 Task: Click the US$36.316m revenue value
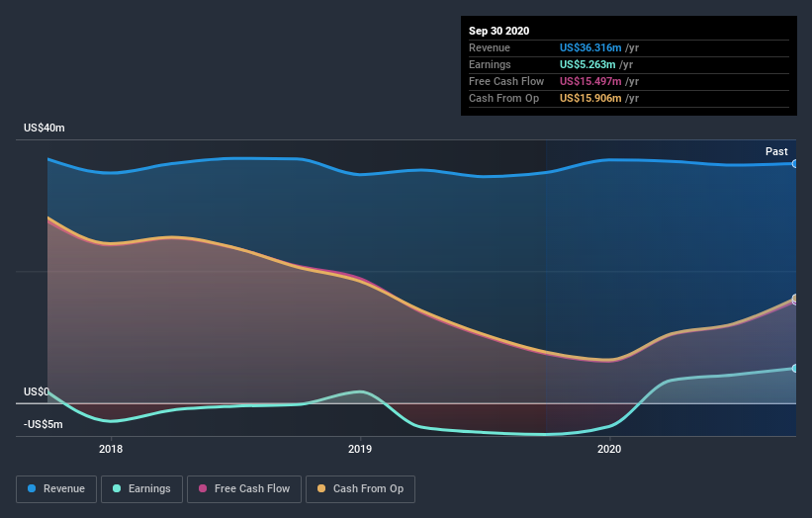590,47
